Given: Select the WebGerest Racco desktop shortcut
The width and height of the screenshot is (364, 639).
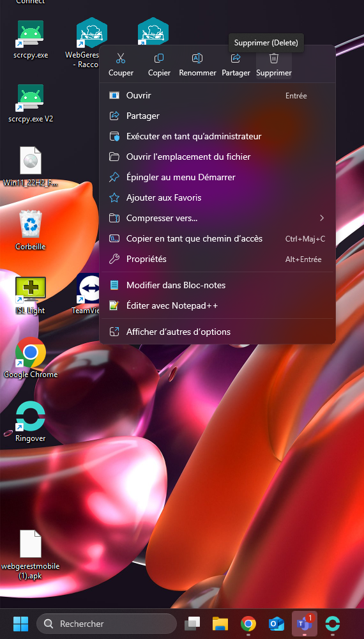Looking at the screenshot, I should [85, 42].
